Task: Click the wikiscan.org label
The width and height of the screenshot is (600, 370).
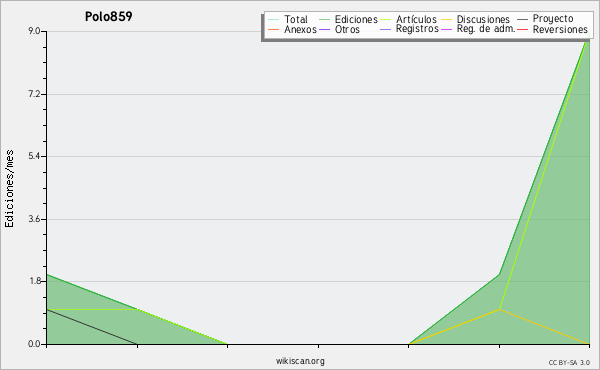Action: (x=300, y=361)
